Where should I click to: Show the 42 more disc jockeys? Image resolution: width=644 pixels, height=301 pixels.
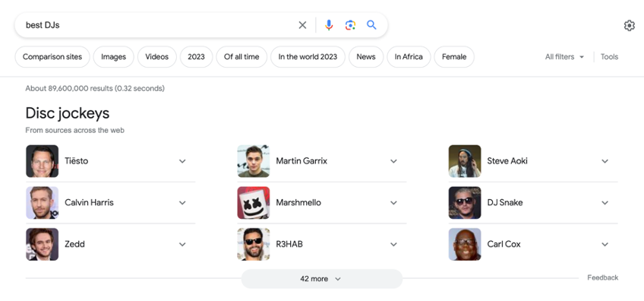(x=321, y=279)
